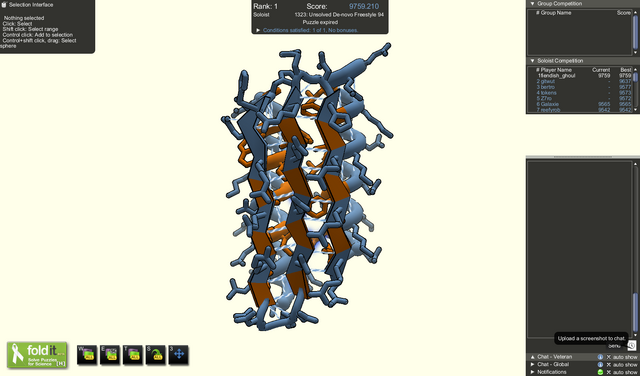Click the 'Puzzle expired' text
This screenshot has height=376, width=640.
320,22
